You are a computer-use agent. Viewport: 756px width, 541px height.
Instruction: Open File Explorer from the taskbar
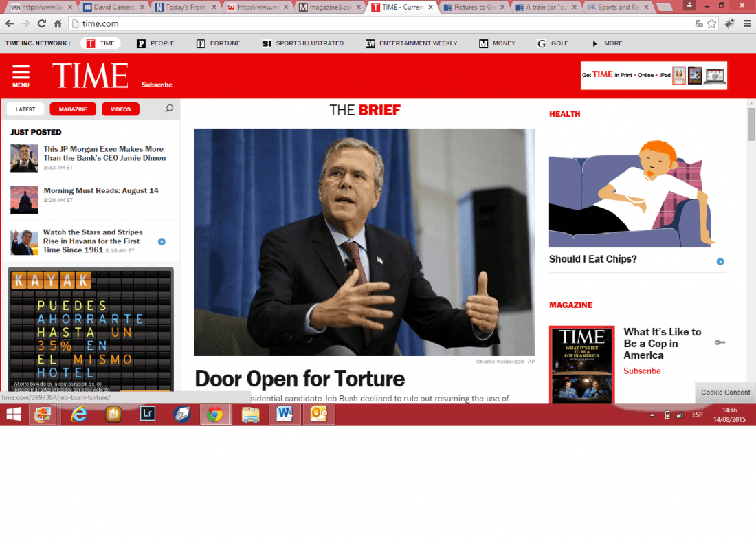pyautogui.click(x=250, y=415)
